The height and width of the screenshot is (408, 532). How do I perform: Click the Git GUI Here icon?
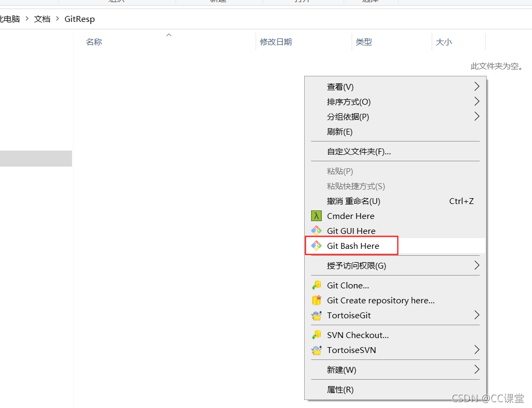pos(316,231)
